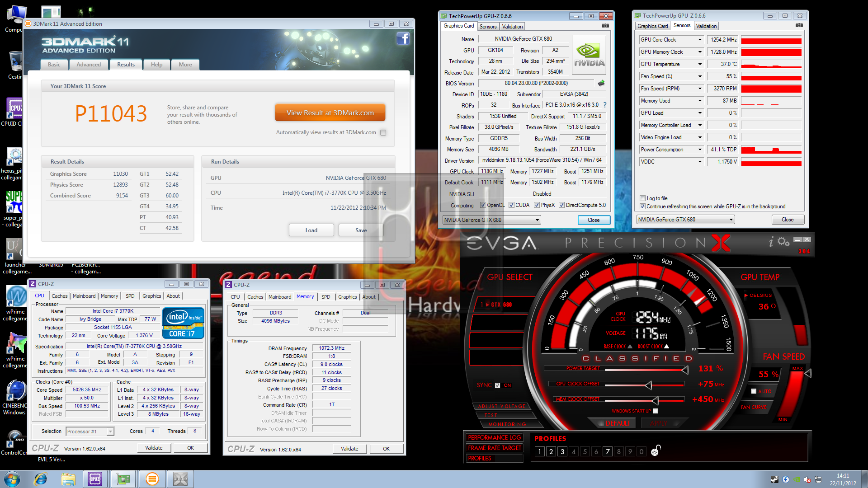This screenshot has width=868, height=488.
Task: Click the bus interface question mark in GPU-Z
Action: 605,105
